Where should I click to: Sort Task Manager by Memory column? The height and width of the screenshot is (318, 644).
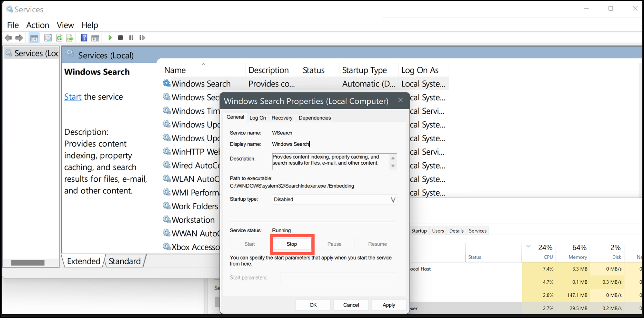point(573,252)
